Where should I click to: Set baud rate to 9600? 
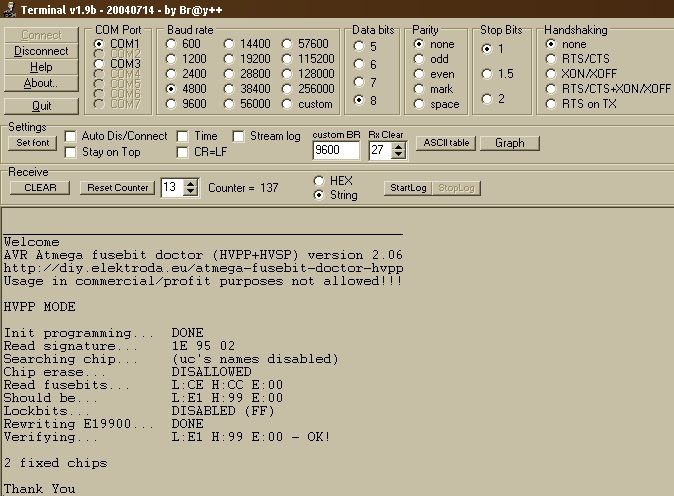[x=171, y=104]
